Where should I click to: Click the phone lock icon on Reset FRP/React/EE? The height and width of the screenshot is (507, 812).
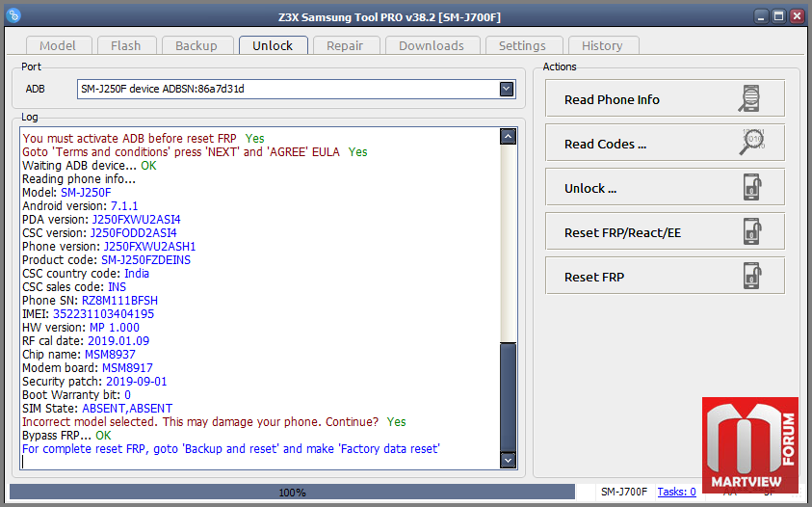pyautogui.click(x=752, y=231)
